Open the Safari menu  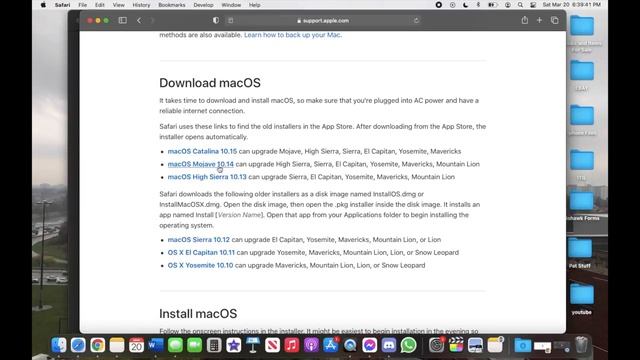pyautogui.click(x=62, y=5)
